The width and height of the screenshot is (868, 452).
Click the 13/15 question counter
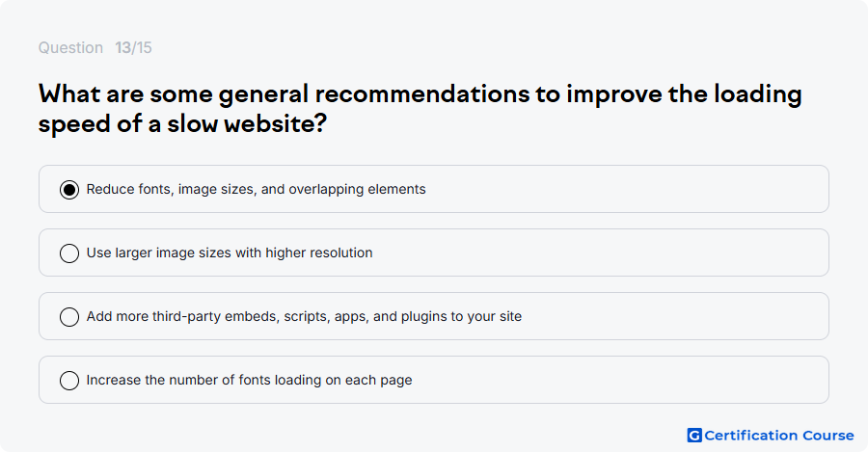click(x=133, y=47)
